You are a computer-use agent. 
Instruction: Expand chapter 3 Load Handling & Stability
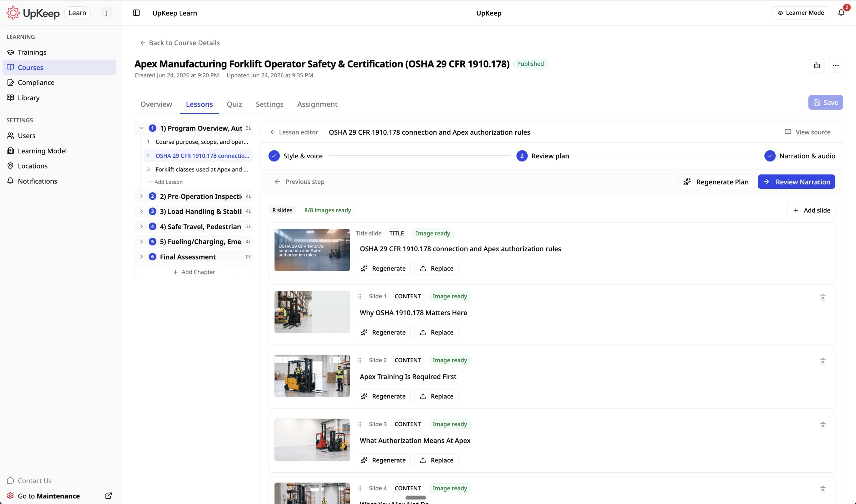(141, 211)
